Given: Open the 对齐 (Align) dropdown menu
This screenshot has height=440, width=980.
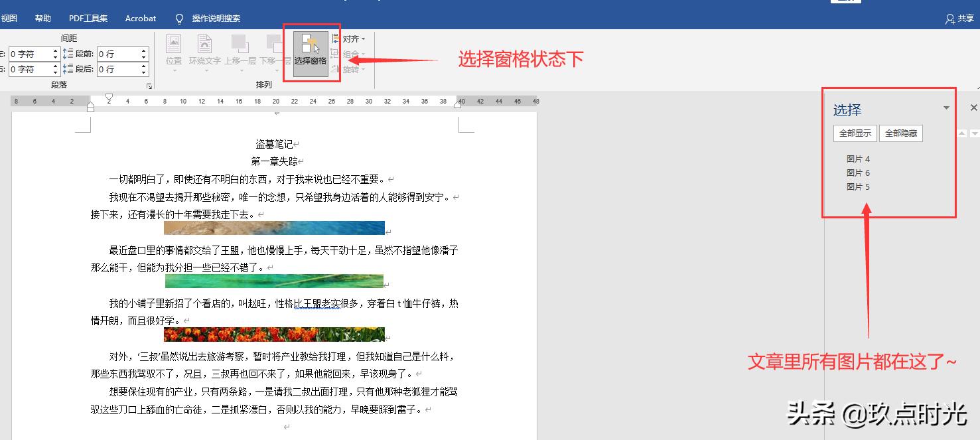Looking at the screenshot, I should point(352,38).
